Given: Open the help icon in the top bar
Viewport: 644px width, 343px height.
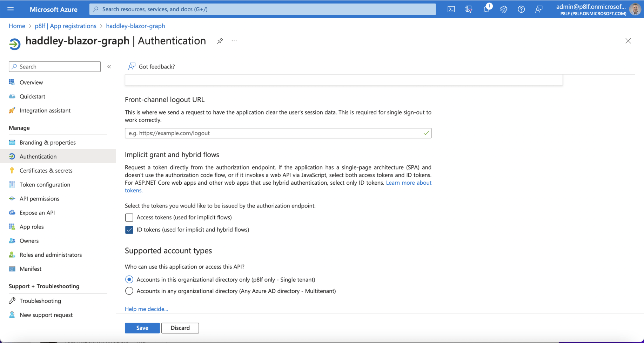Looking at the screenshot, I should click(521, 9).
